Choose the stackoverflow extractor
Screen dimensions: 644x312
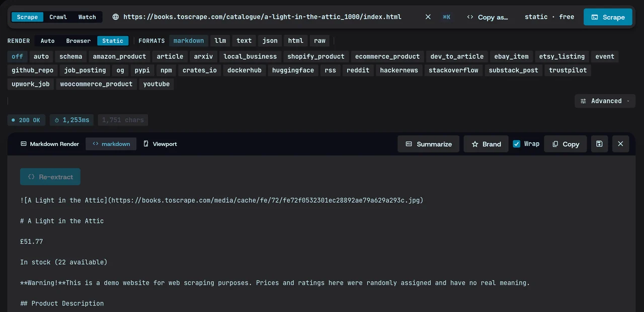[453, 70]
